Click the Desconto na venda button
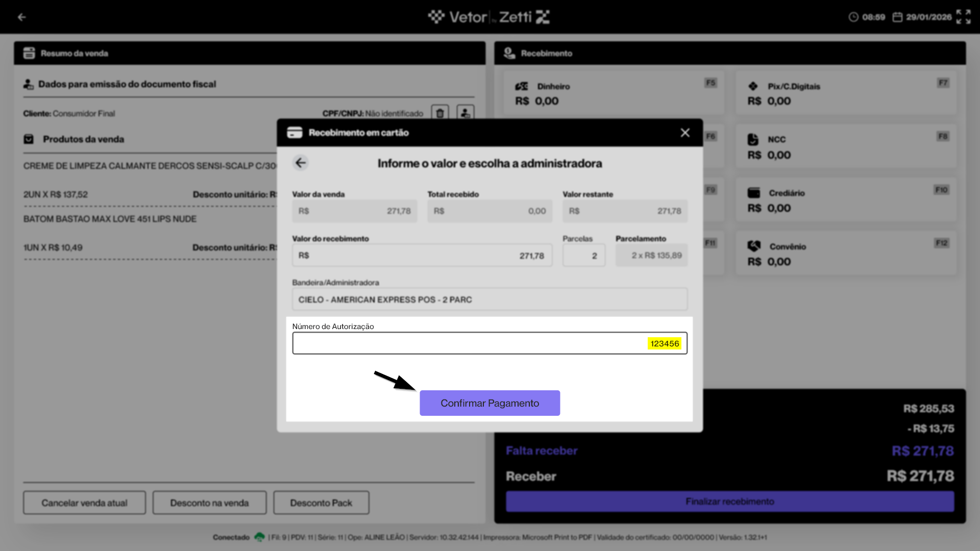This screenshot has width=980, height=551. click(x=209, y=503)
